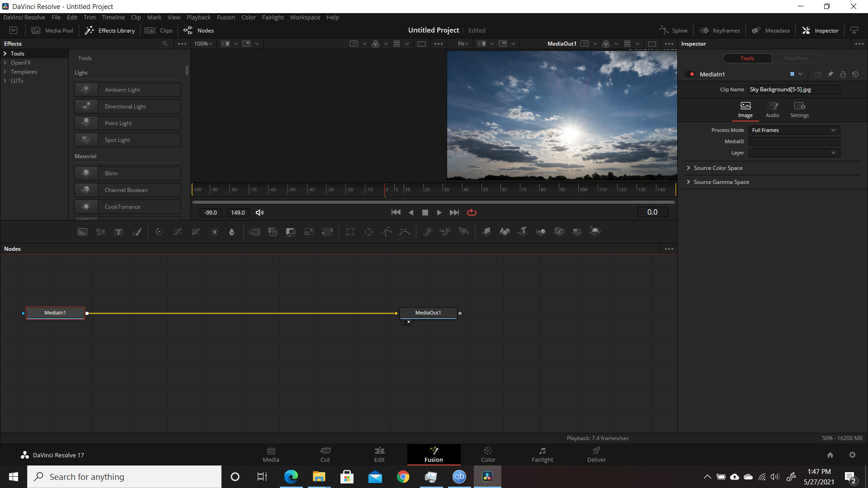The width and height of the screenshot is (868, 488).
Task: Toggle the Inspector panel button
Action: [821, 30]
